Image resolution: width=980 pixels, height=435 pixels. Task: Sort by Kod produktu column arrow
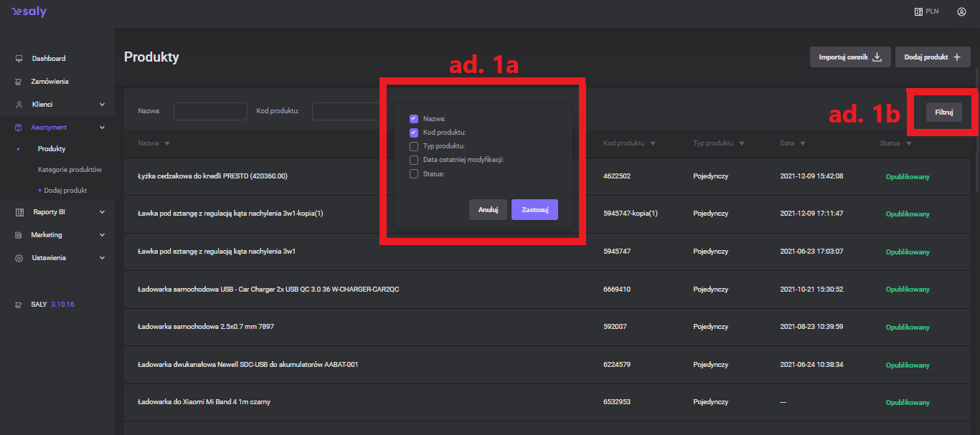pyautogui.click(x=653, y=143)
